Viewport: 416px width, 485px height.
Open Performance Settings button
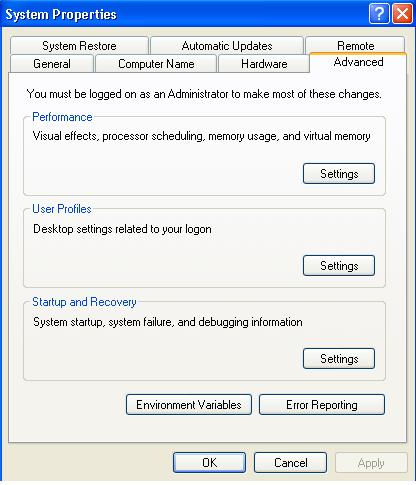coord(339,173)
